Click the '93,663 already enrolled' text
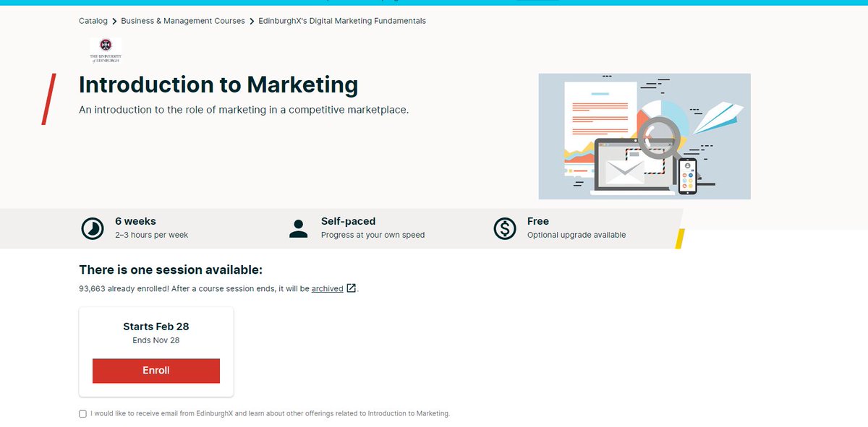 [124, 288]
